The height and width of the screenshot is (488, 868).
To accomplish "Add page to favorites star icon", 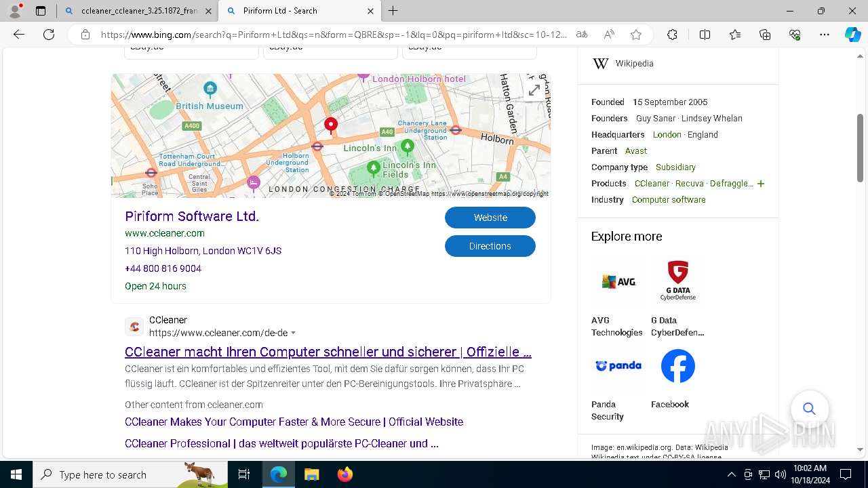I will point(636,35).
